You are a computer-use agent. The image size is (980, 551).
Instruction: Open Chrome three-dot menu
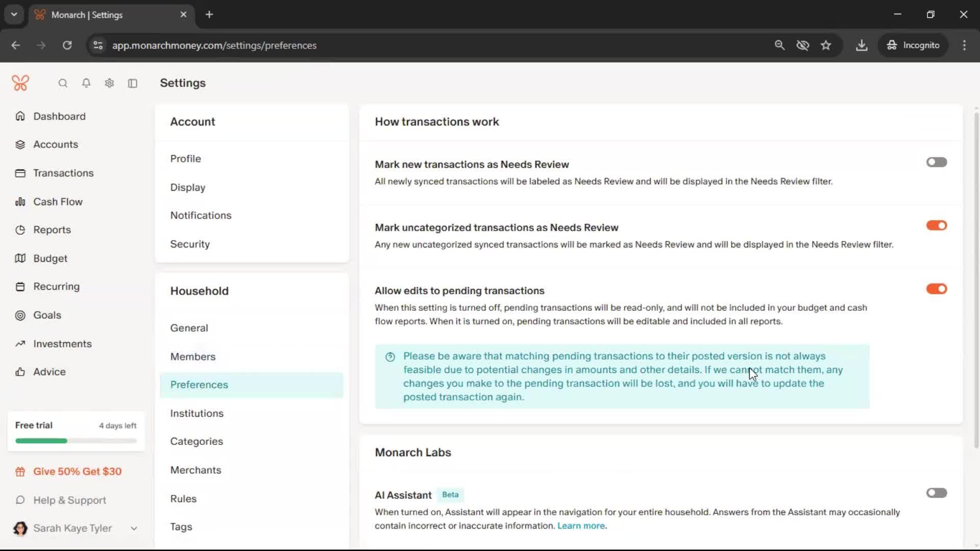pos(964,45)
